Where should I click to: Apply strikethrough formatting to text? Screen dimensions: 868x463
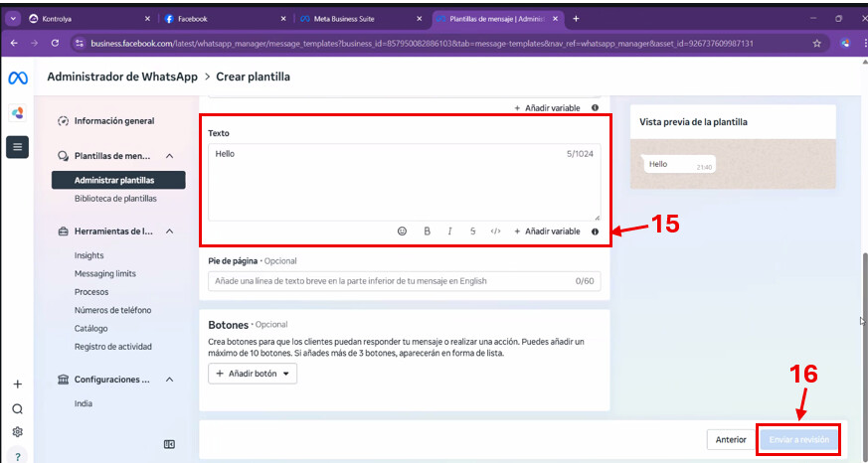click(472, 231)
